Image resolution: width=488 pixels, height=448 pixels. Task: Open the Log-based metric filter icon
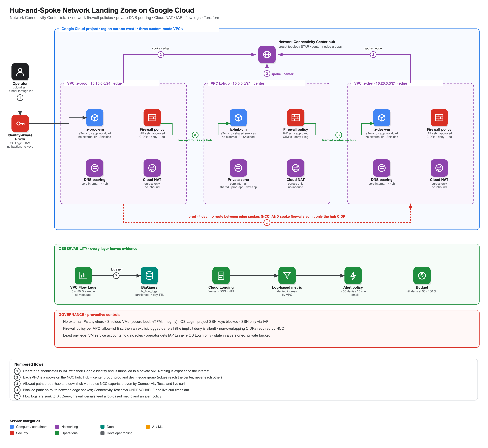pos(287,276)
